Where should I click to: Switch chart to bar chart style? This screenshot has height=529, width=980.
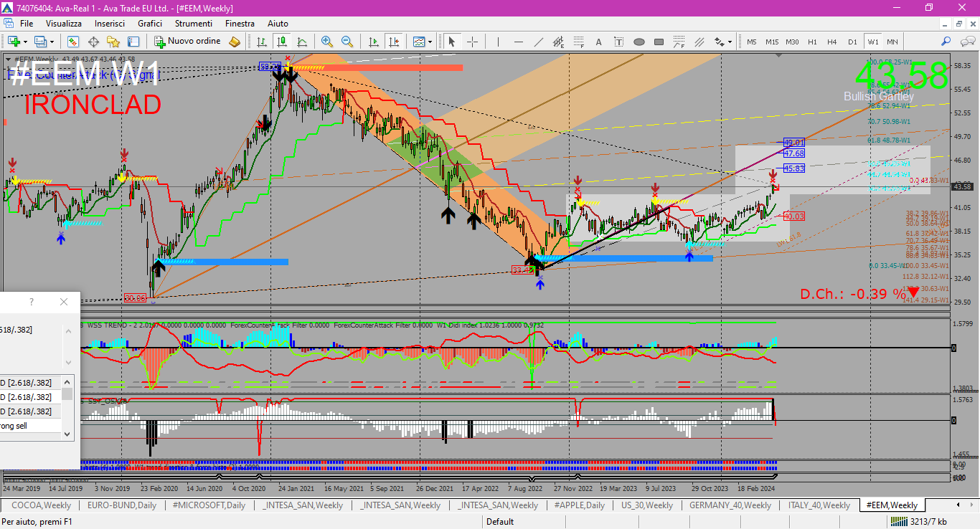pyautogui.click(x=262, y=42)
